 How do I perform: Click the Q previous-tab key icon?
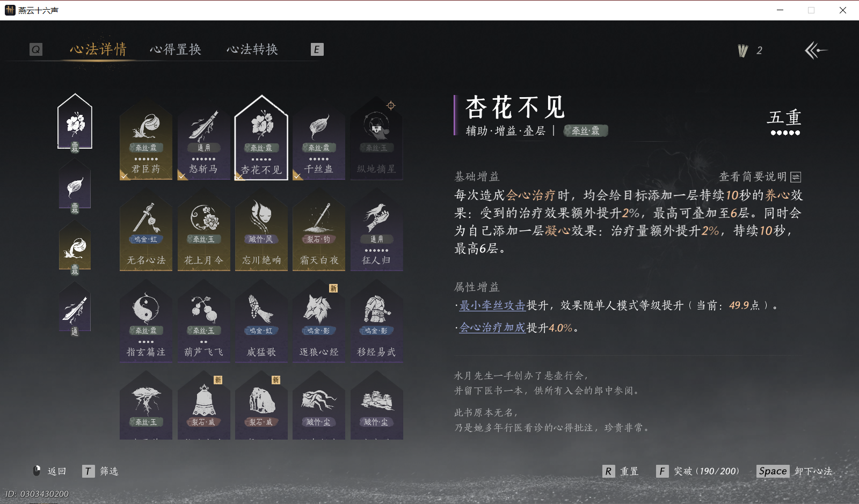tap(36, 50)
